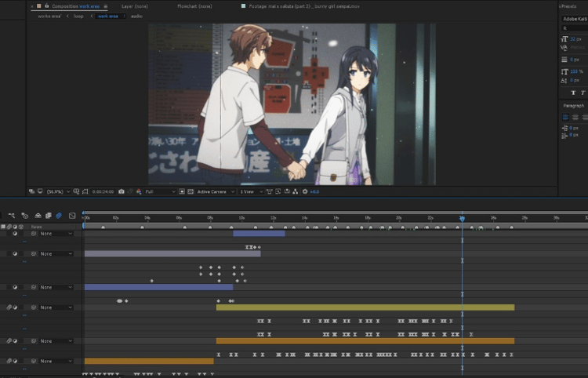588x378 pixels.
Task: Toggle the frame blending timeline switch
Action: point(49,216)
